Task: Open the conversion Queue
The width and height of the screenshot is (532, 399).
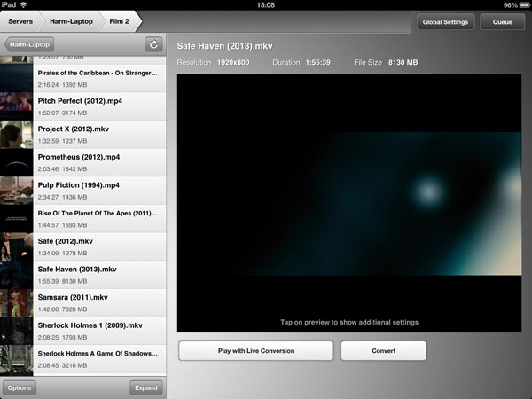Action: click(x=503, y=21)
